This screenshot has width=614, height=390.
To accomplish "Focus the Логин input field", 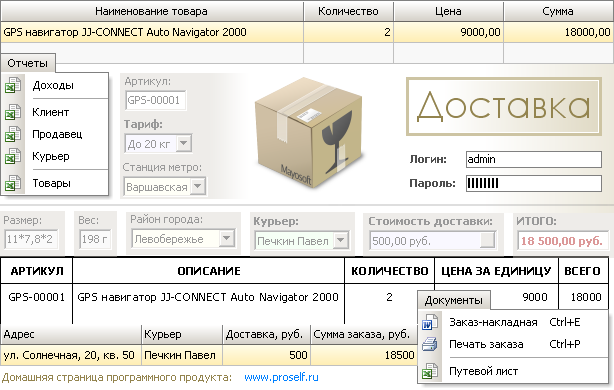I will pos(534,159).
